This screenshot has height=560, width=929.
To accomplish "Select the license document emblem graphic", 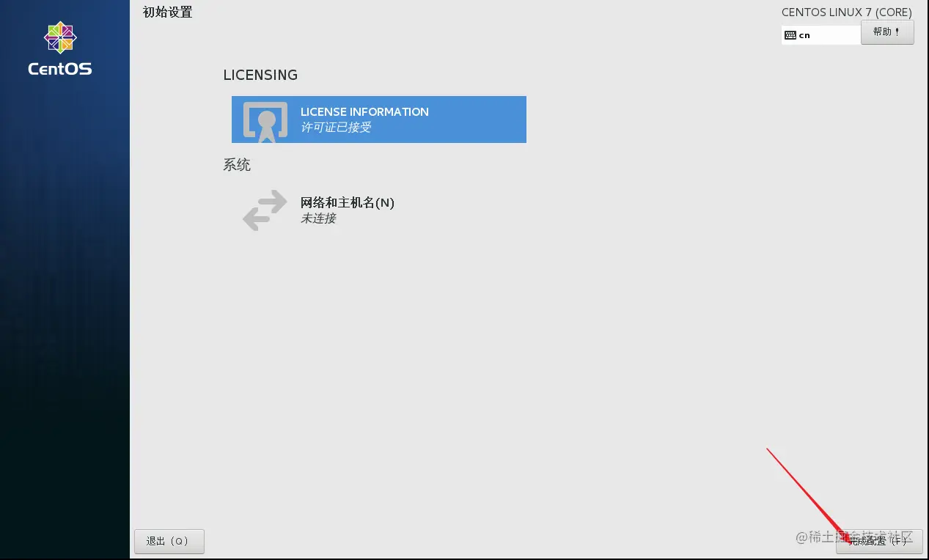I will [264, 119].
